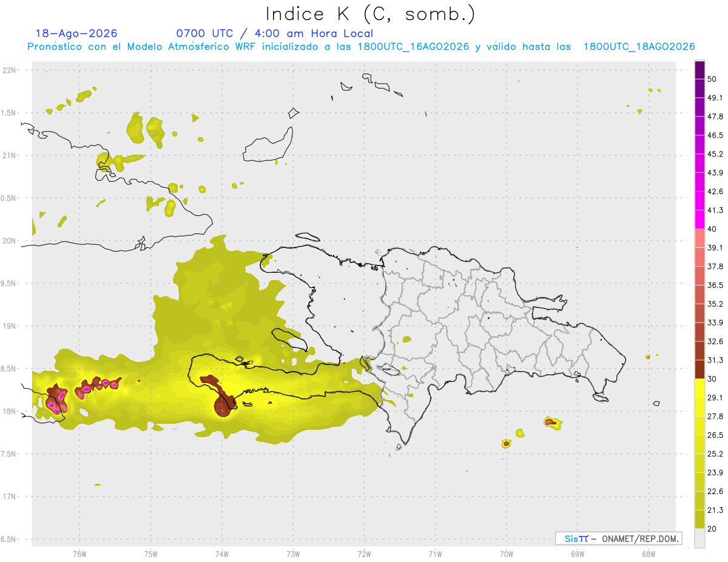728x562 pixels.
Task: Click the '35.2' color scale label
Action: pos(715,304)
